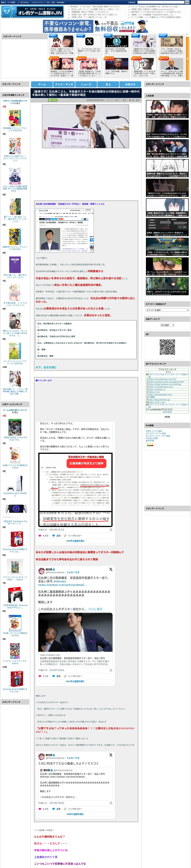Viewport: 191px width, 868px height.
Task: Open the お知らせ navigation tab
Action: (130, 84)
